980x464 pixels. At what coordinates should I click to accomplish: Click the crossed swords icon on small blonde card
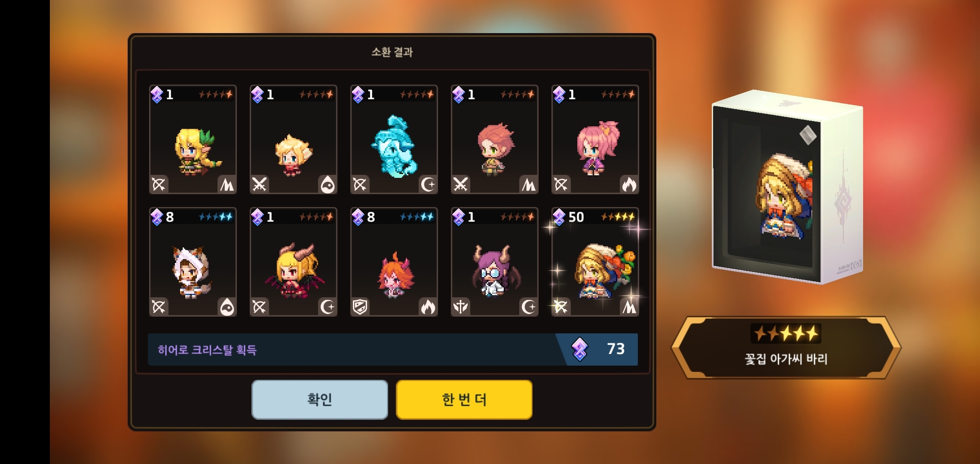tap(260, 184)
